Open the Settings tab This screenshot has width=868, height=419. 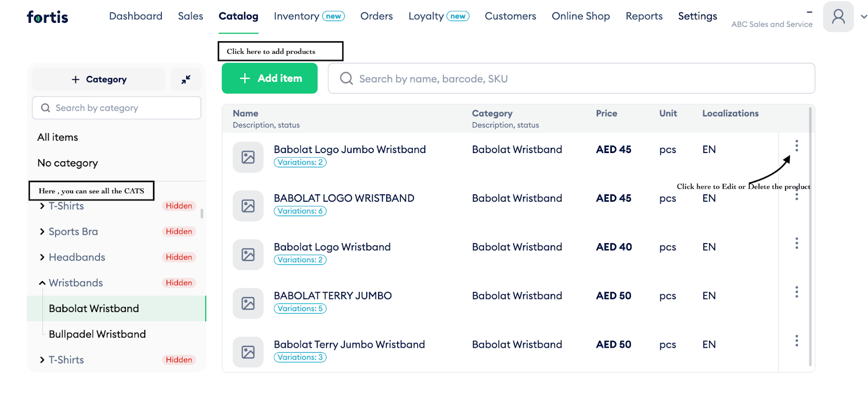(x=698, y=16)
